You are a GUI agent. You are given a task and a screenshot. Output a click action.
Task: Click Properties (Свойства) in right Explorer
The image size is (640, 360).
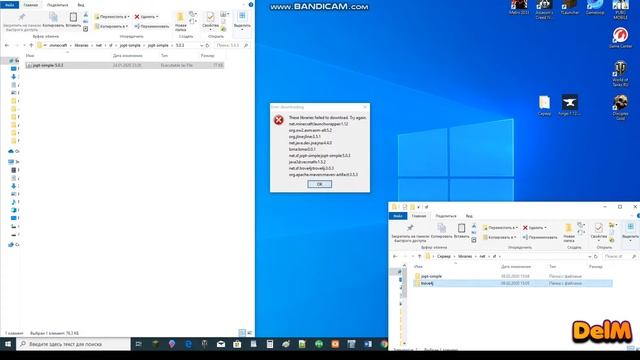tap(598, 232)
